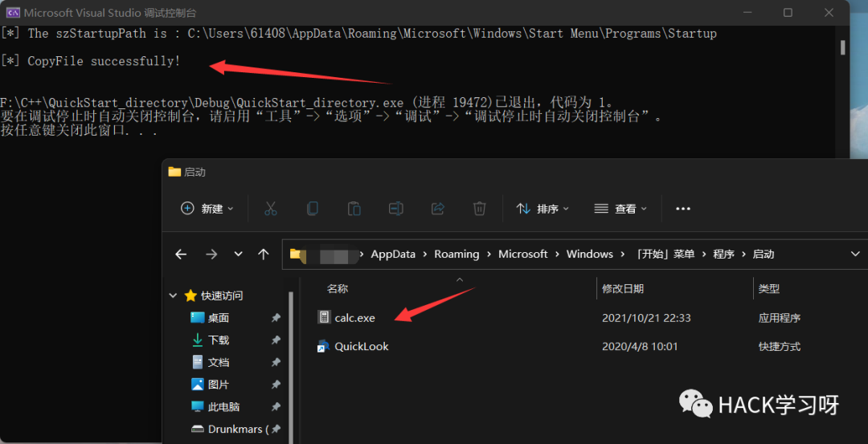
Task: Click the Delete trash icon in Explorer toolbar
Action: coord(479,209)
